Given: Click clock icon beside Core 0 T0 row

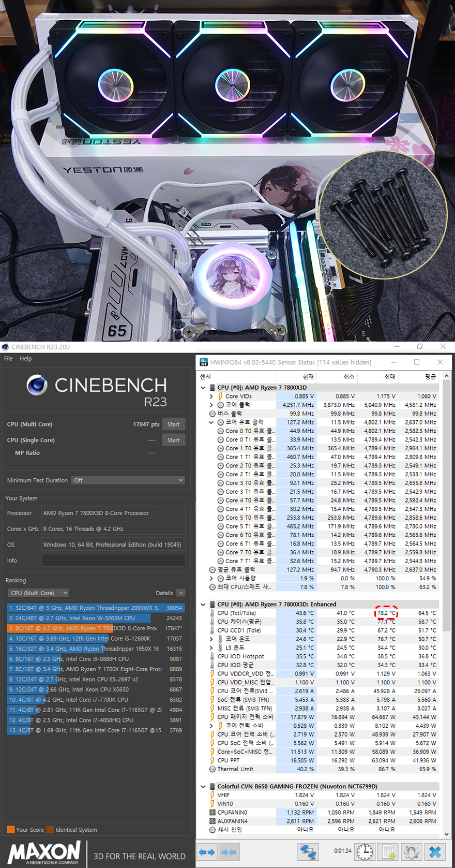Looking at the screenshot, I should click(x=220, y=431).
